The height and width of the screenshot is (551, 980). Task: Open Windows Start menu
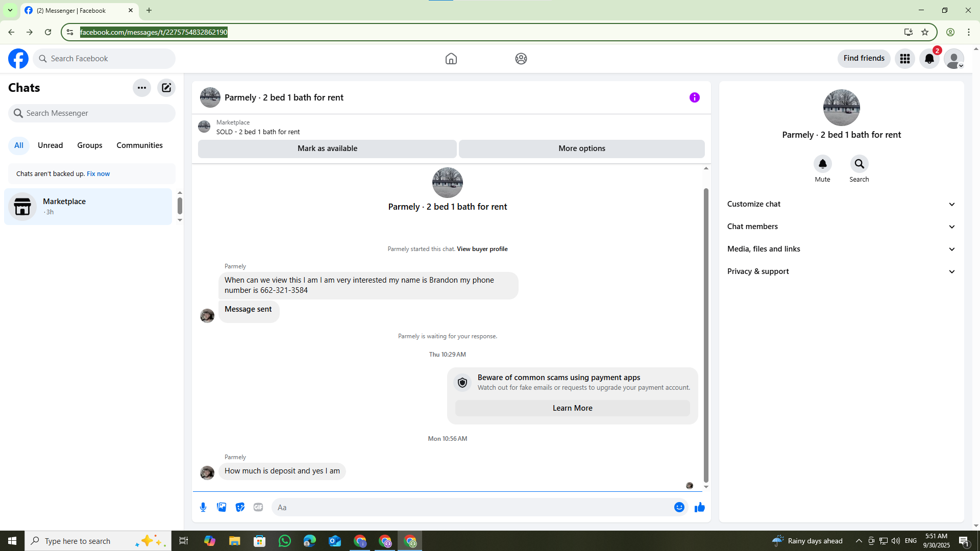(12, 541)
